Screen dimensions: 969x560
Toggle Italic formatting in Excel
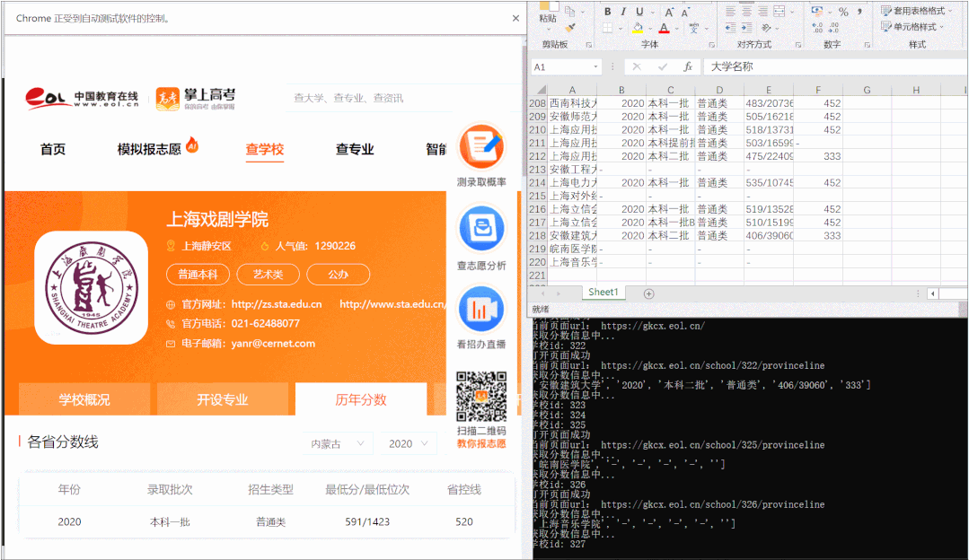point(623,12)
